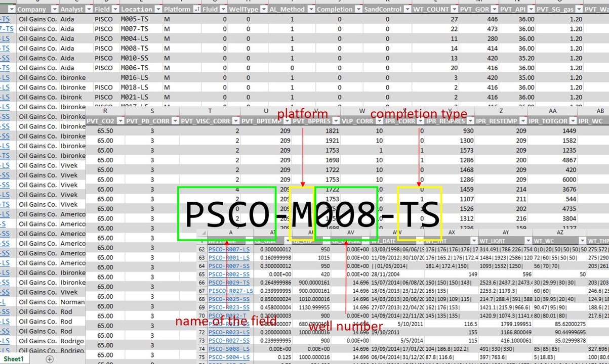This screenshot has height=364, width=609.
Task: Click the WT_WC column filter arrow
Action: 582,241
